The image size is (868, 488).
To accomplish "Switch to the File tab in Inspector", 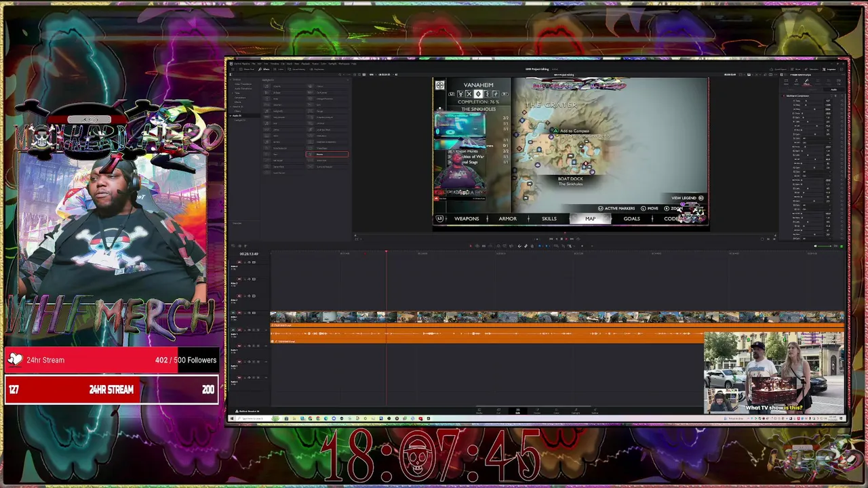I will click(x=838, y=82).
